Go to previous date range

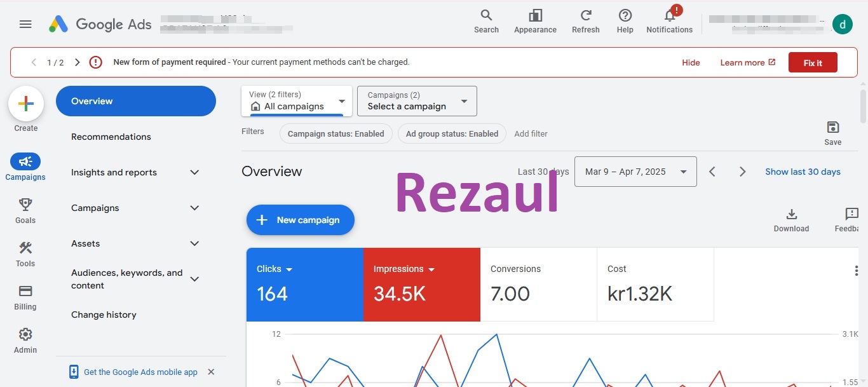(712, 172)
